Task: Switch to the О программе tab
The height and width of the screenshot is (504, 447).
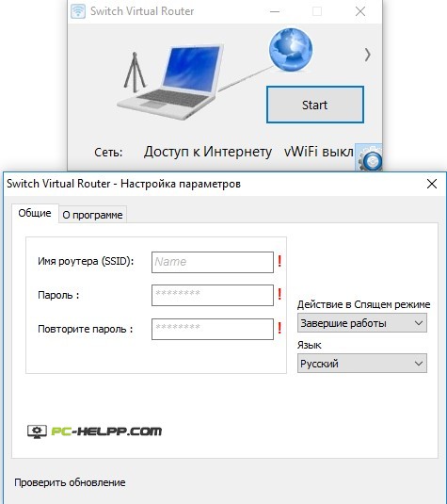Action: point(92,215)
